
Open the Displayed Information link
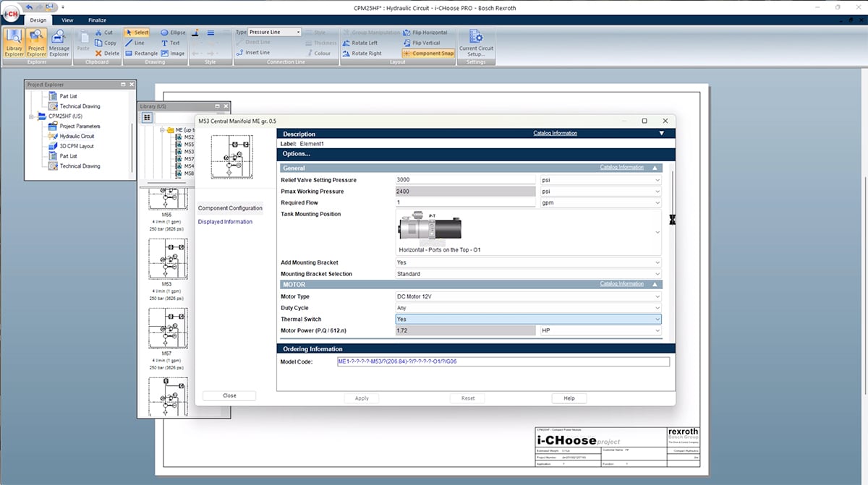point(225,222)
